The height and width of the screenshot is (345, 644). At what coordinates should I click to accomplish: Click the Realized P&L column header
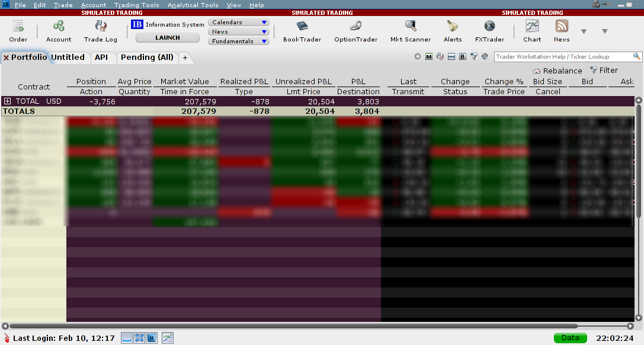(244, 81)
